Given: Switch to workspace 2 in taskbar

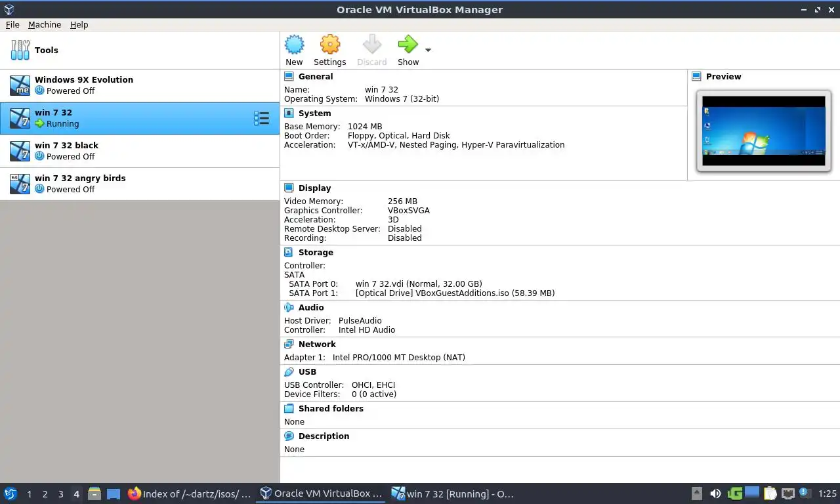Looking at the screenshot, I should (45, 493).
